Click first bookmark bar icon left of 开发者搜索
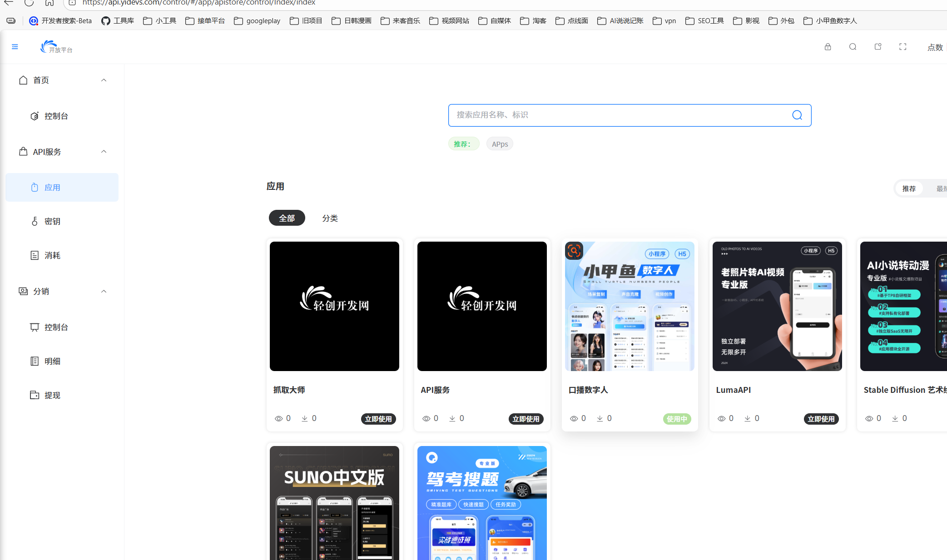947x560 pixels. click(11, 21)
